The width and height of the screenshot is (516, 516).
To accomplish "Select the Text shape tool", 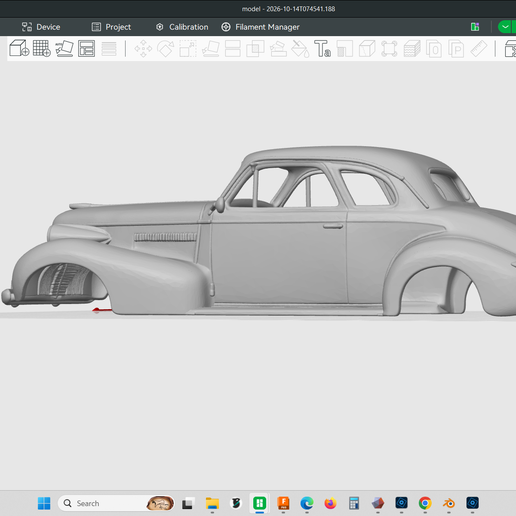I will pyautogui.click(x=322, y=49).
